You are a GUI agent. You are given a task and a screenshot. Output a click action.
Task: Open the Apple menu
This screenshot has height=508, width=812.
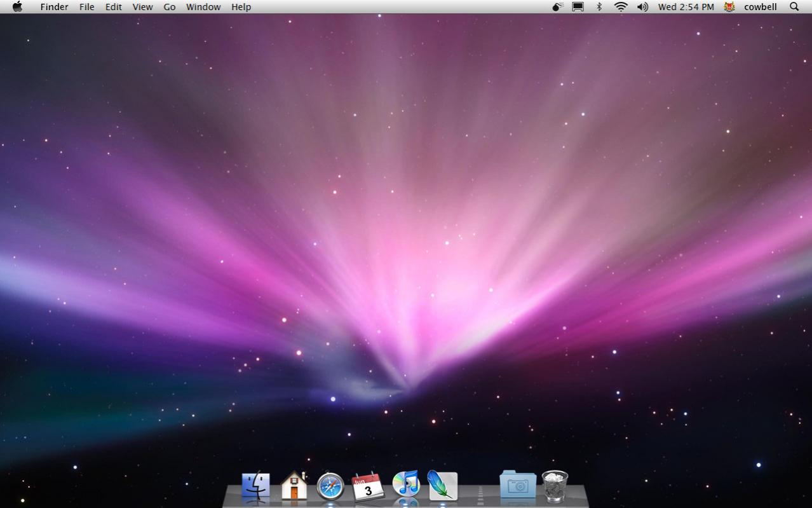pyautogui.click(x=17, y=7)
